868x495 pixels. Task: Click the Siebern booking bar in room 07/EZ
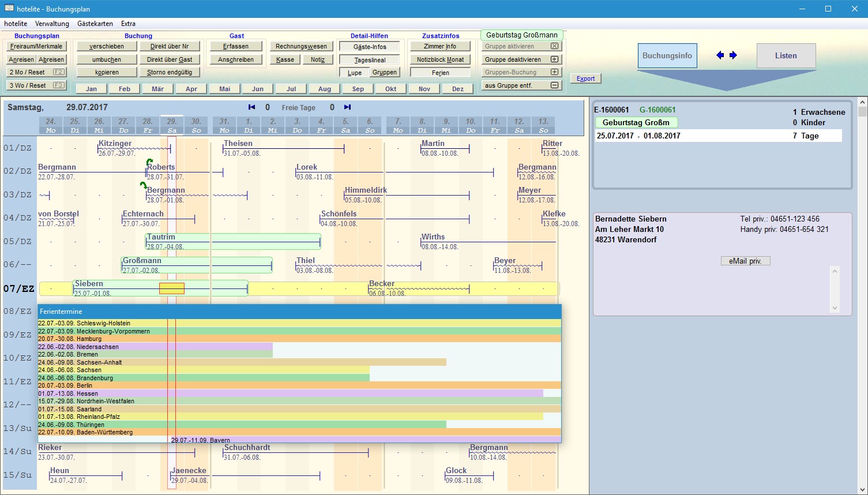pyautogui.click(x=115, y=288)
